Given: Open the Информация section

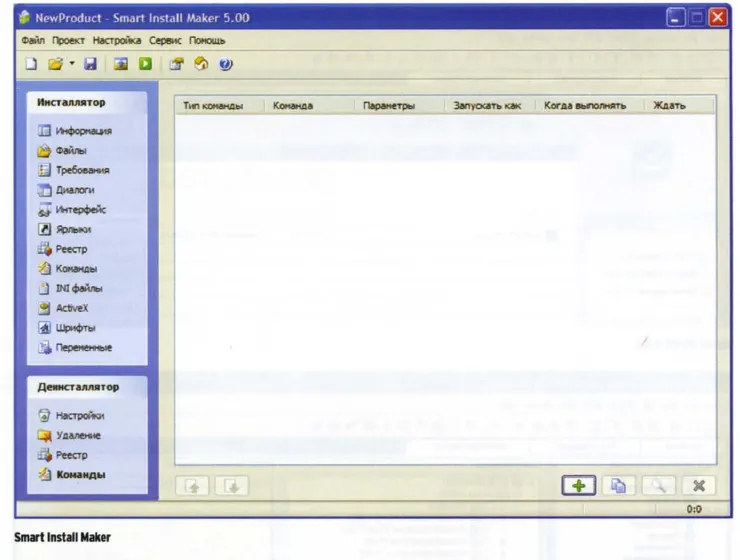Looking at the screenshot, I should [84, 131].
